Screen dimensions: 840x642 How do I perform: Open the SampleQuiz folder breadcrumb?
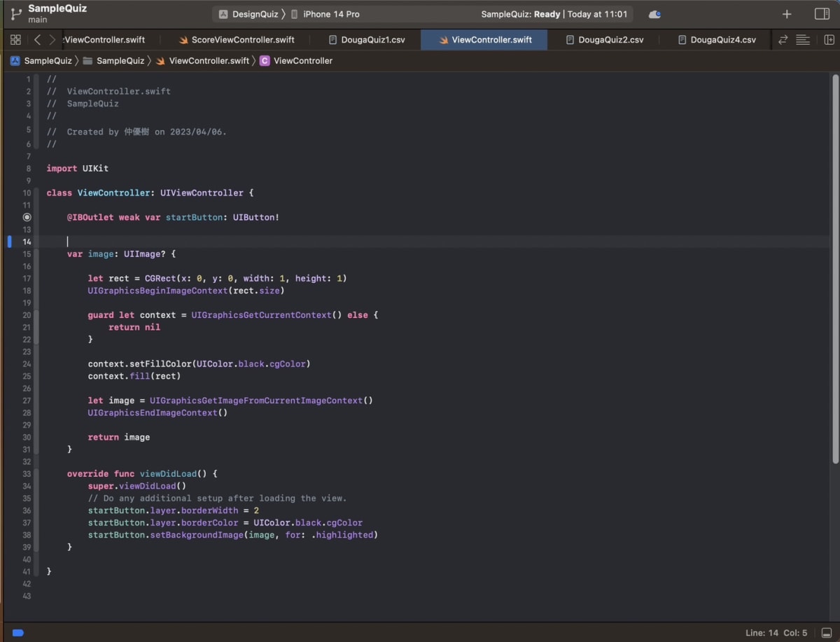tap(113, 61)
